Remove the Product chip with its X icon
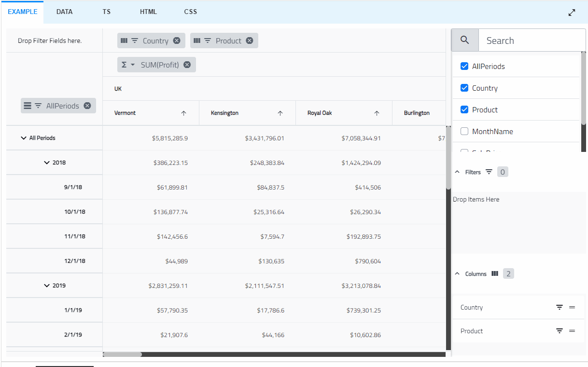Screen dimensions: 588x367 pos(250,41)
